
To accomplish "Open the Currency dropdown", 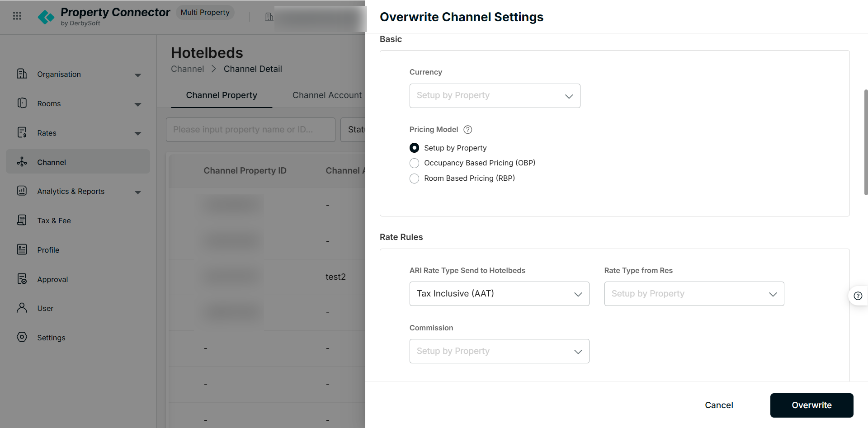I will tap(495, 96).
